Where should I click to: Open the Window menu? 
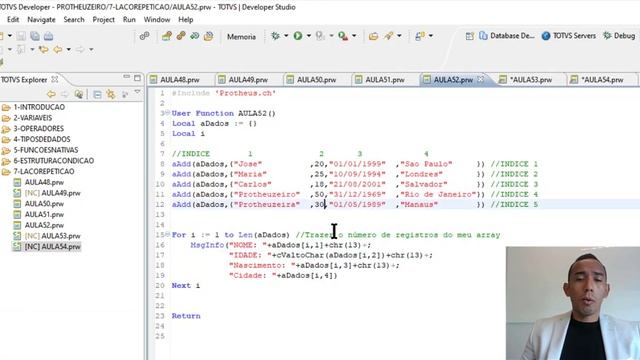157,20
